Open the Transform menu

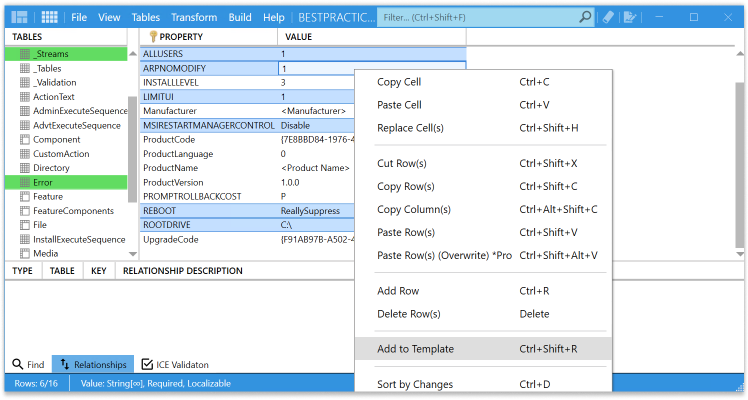[194, 17]
